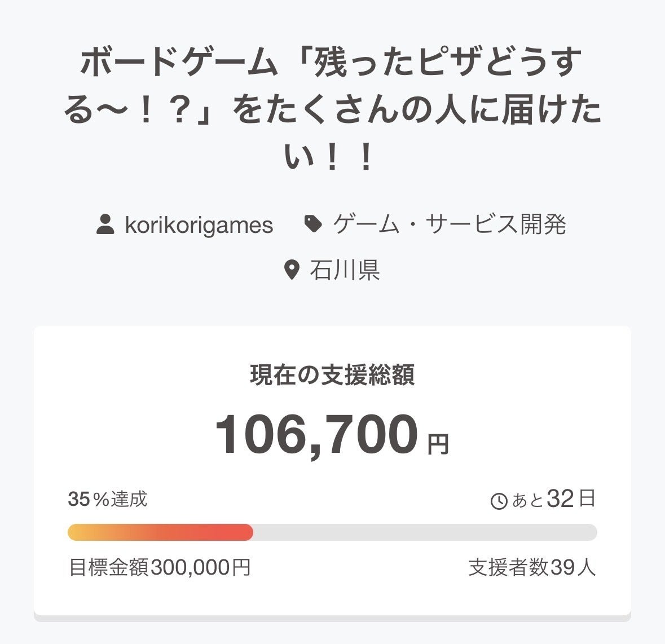Click the 106,700 total amount figure
Image resolution: width=665 pixels, height=644 pixels.
pos(316,434)
